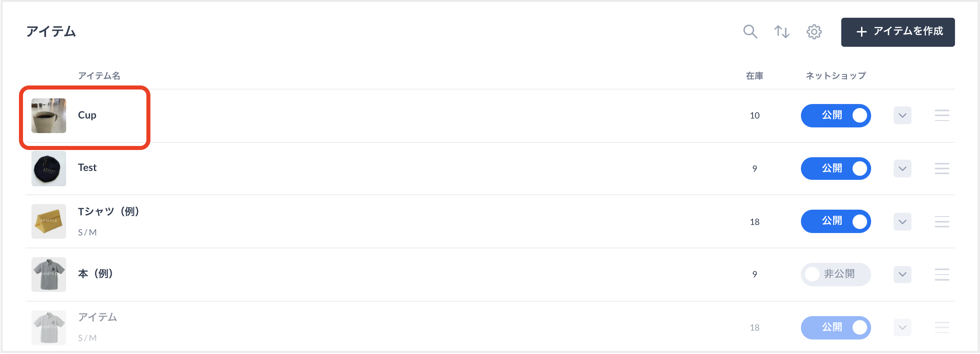This screenshot has height=354, width=980.
Task: Click the reorder handle for 本（例） row
Action: tap(942, 275)
